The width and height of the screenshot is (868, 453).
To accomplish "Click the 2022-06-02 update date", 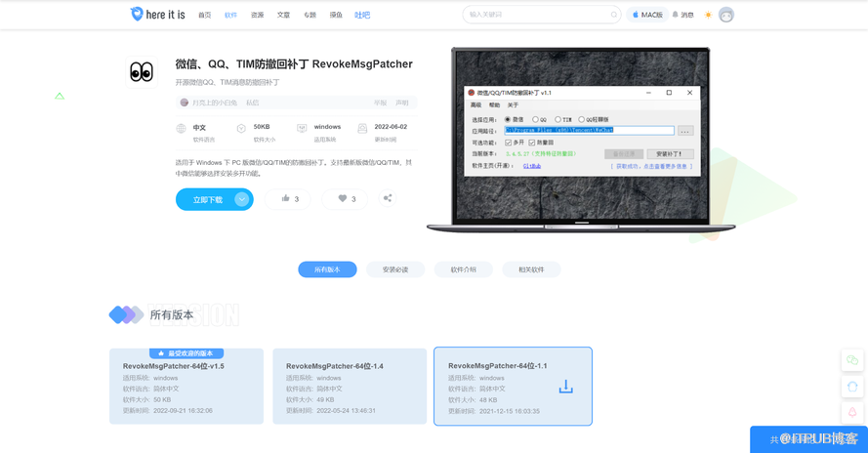I will [x=391, y=127].
